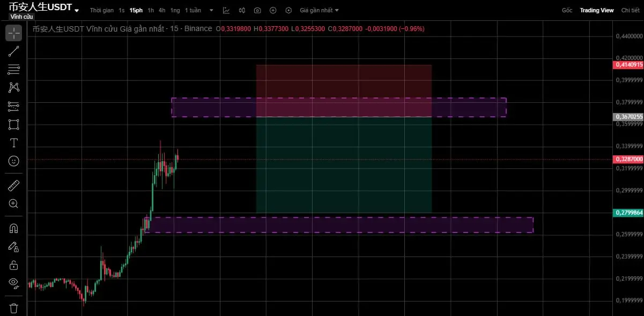The image size is (644, 316).
Task: Click the trash icon to remove drawings
Action: point(14,308)
